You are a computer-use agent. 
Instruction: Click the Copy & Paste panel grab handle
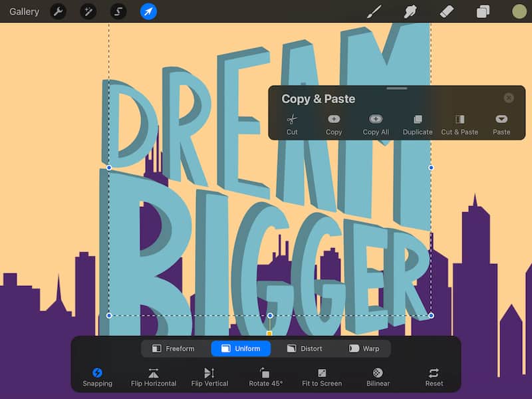[396, 88]
